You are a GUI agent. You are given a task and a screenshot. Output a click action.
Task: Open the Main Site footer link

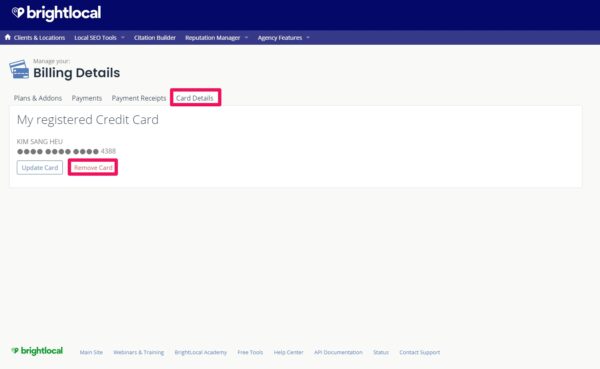point(91,352)
